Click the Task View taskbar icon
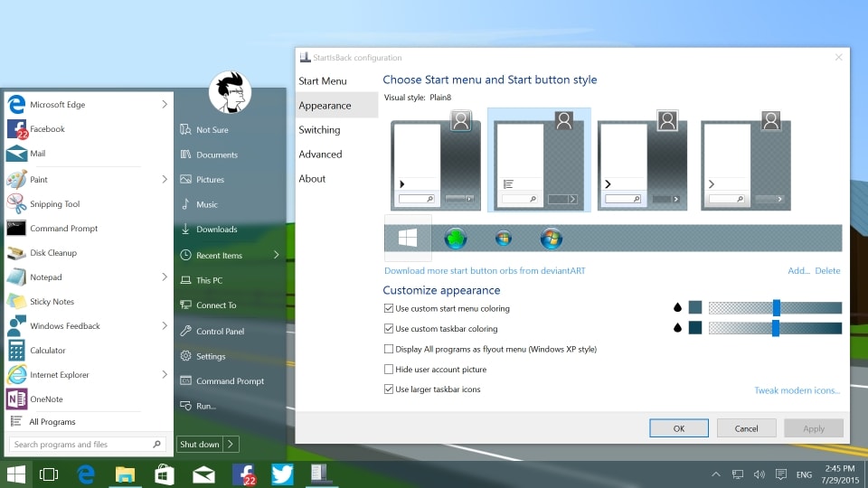Screen dimensions: 868x488 (x=49, y=474)
